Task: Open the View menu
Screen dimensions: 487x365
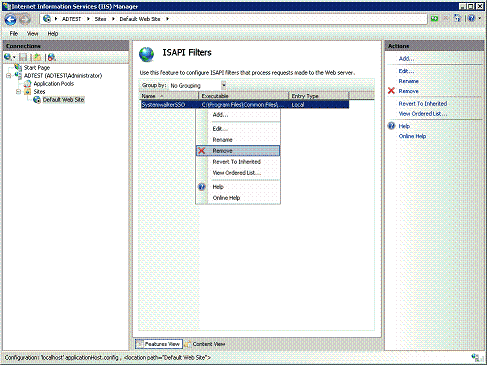Action: pos(32,33)
